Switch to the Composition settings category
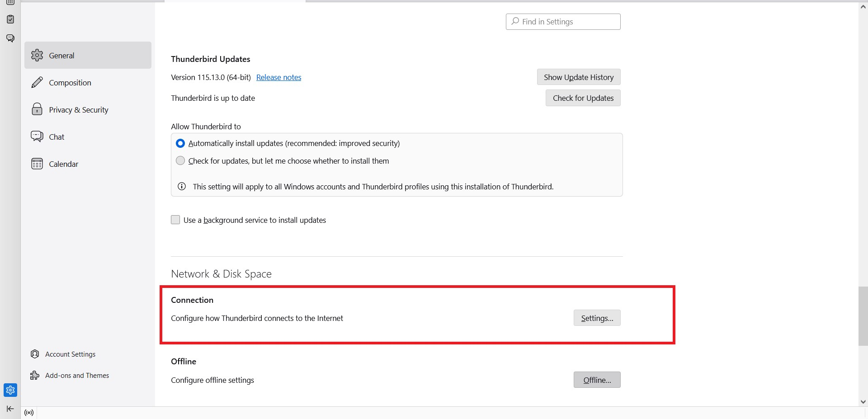The height and width of the screenshot is (419, 868). coord(70,83)
